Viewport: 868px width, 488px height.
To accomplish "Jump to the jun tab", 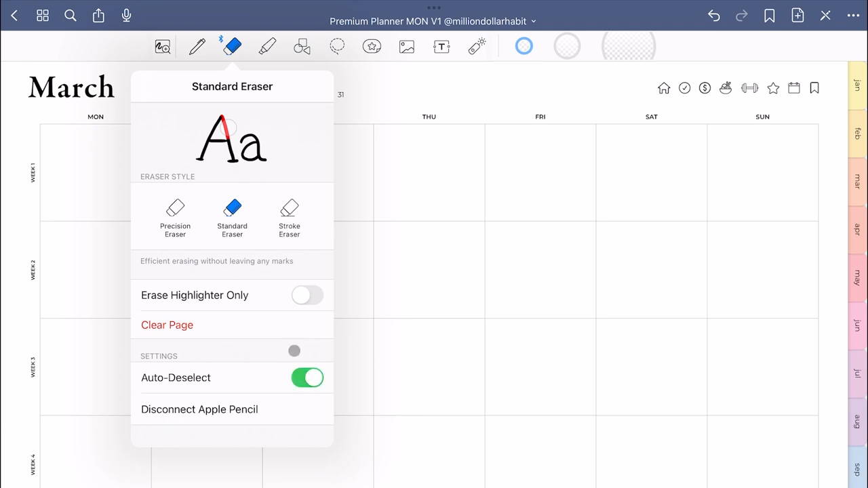I will click(x=857, y=326).
